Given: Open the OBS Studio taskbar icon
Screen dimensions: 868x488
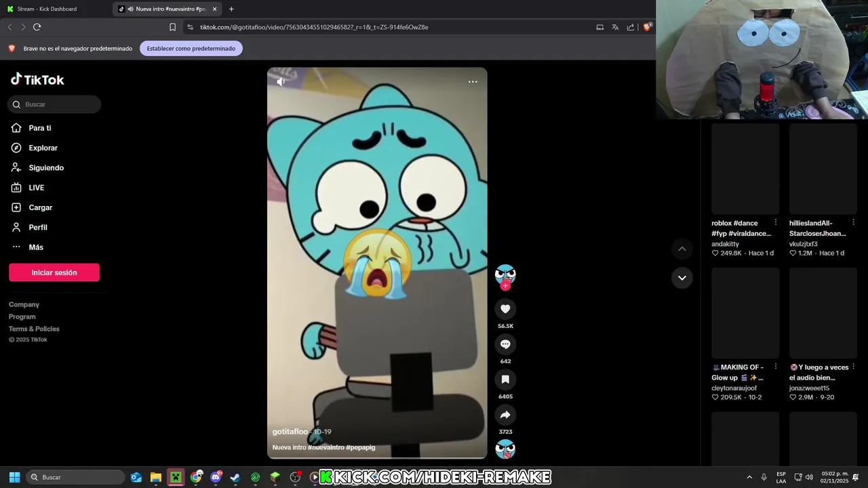Looking at the screenshot, I should 295,477.
